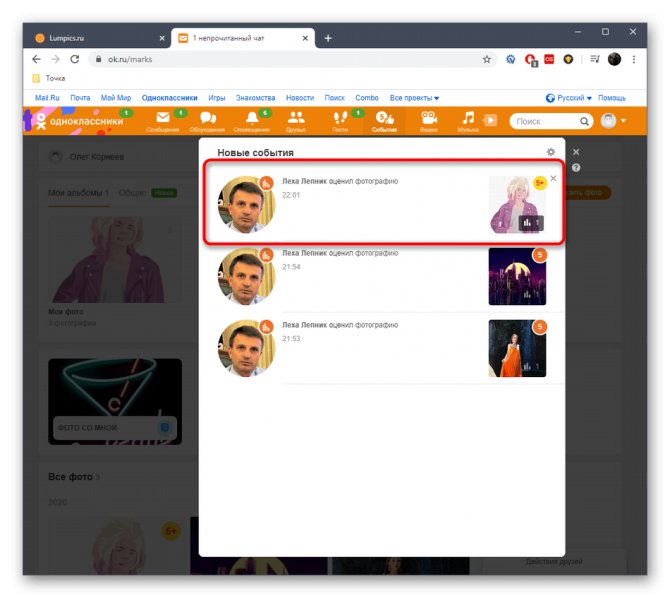Open the Messages envelope icon
This screenshot has width=670, height=598.
(x=163, y=118)
